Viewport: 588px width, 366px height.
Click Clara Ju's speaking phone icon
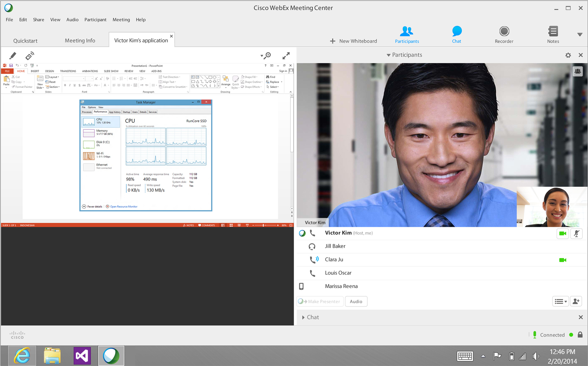[314, 260]
